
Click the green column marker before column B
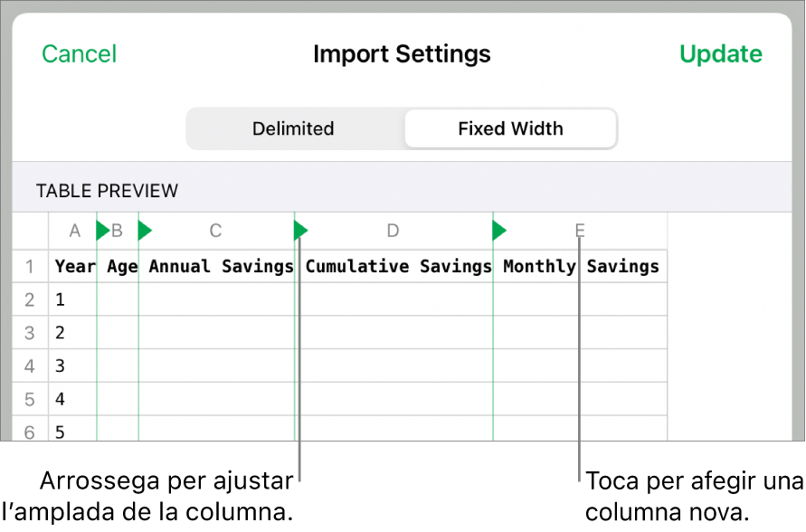[102, 231]
